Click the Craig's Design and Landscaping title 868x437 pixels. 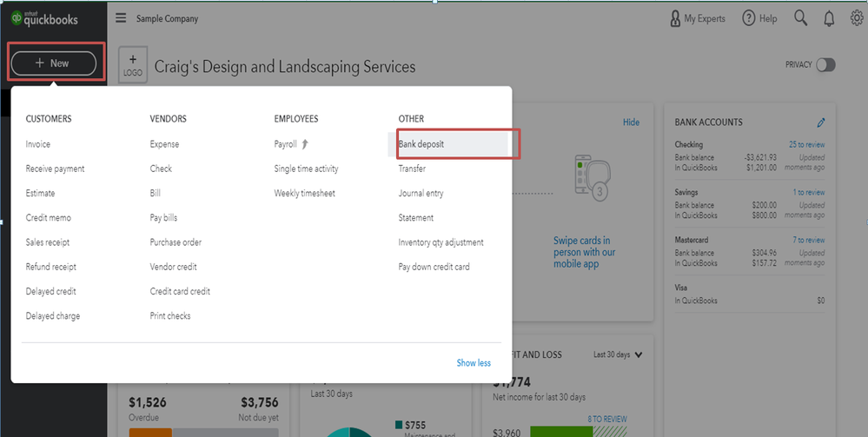point(284,67)
